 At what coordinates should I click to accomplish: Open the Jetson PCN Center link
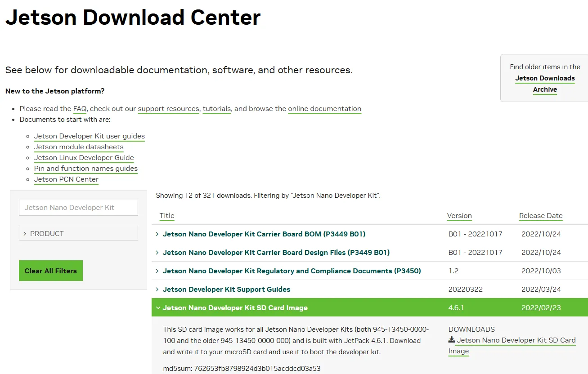[x=66, y=179]
